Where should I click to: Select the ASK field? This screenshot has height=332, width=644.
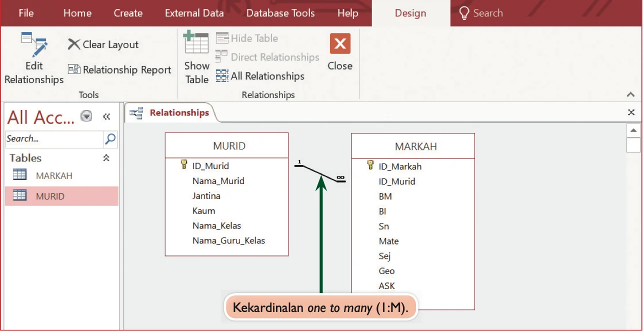pos(386,286)
